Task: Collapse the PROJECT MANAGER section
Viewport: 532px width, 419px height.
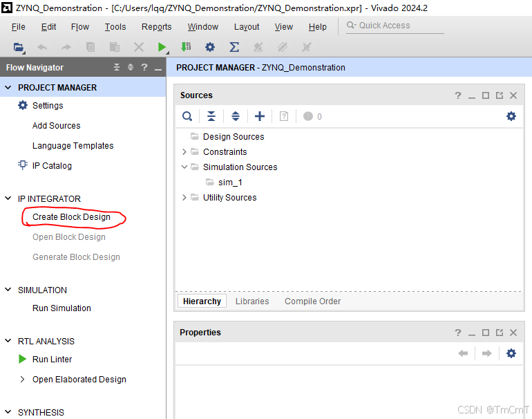Action: tap(8, 88)
